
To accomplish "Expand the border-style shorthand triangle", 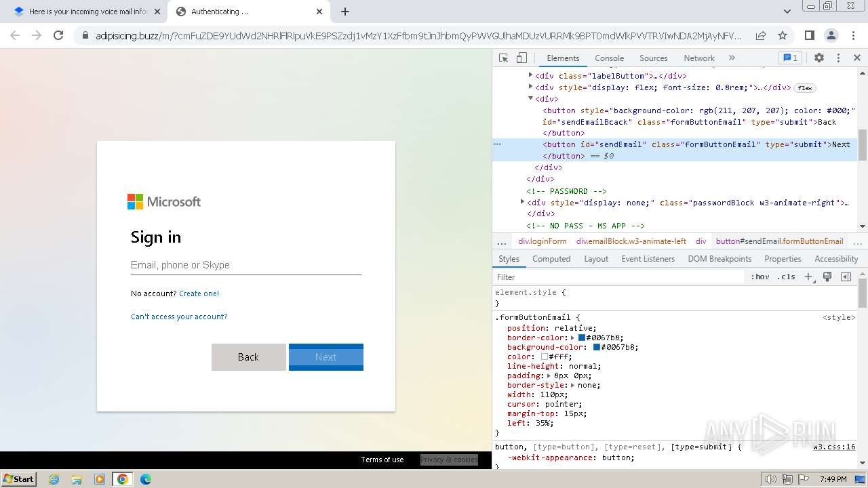I will pyautogui.click(x=572, y=385).
